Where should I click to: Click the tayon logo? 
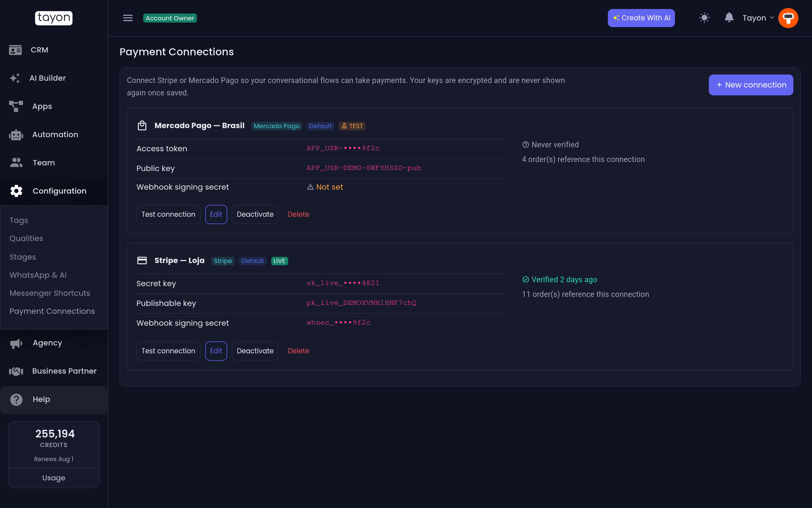click(x=54, y=18)
